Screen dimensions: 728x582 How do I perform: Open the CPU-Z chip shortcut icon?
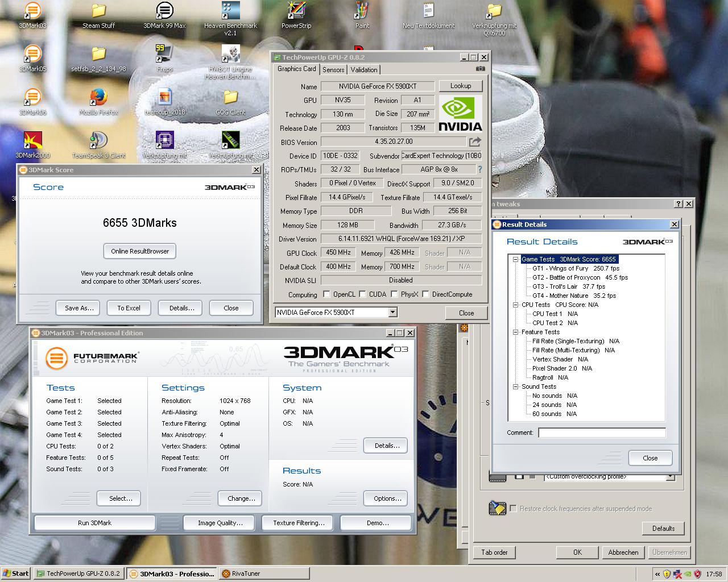coord(164,140)
